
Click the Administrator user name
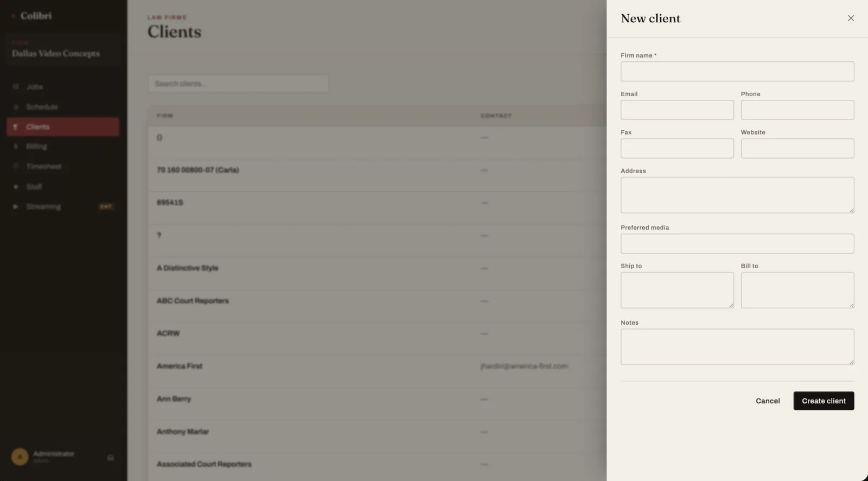pos(54,453)
